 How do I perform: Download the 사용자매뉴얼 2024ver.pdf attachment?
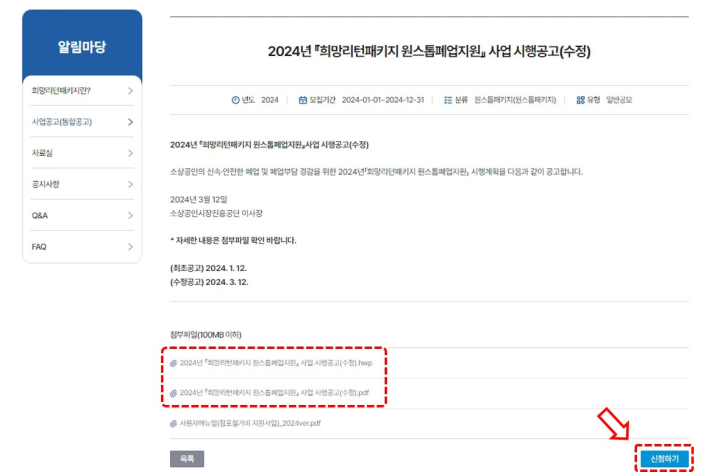pos(250,423)
